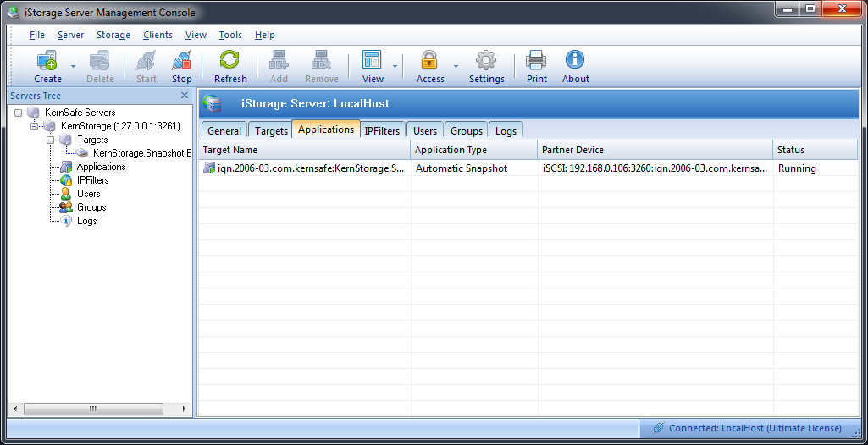The width and height of the screenshot is (868, 445).
Task: Click the Stop toolbar icon
Action: pyautogui.click(x=181, y=60)
